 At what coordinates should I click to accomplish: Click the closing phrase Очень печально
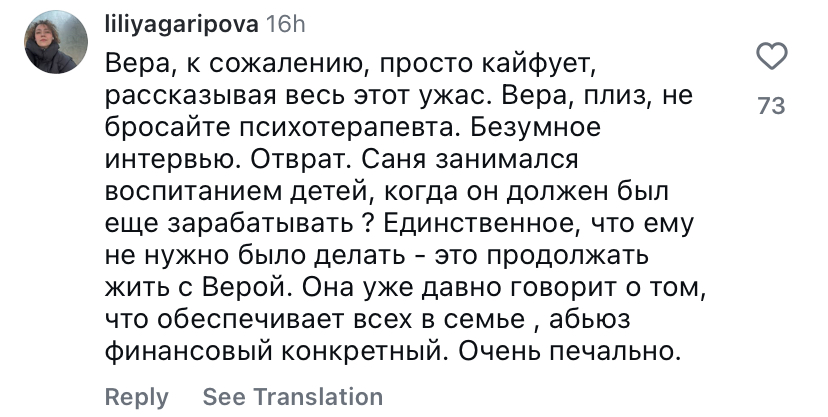(x=570, y=352)
